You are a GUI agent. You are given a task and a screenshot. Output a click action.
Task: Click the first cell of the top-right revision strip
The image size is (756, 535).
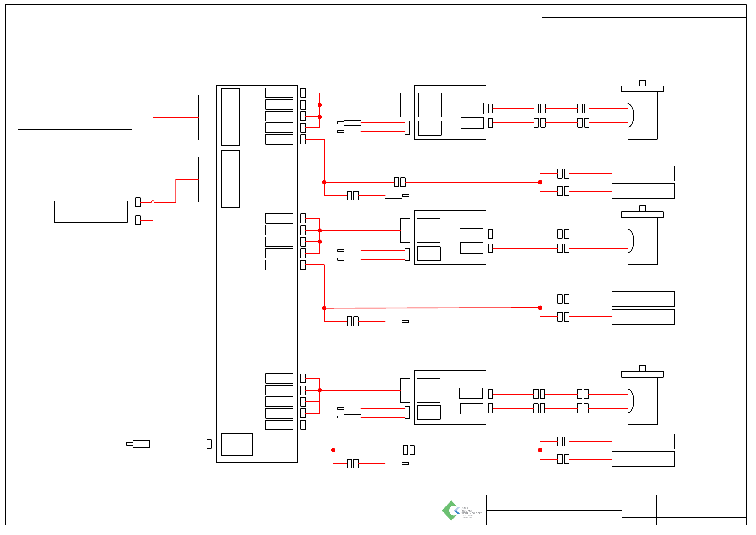tap(557, 11)
